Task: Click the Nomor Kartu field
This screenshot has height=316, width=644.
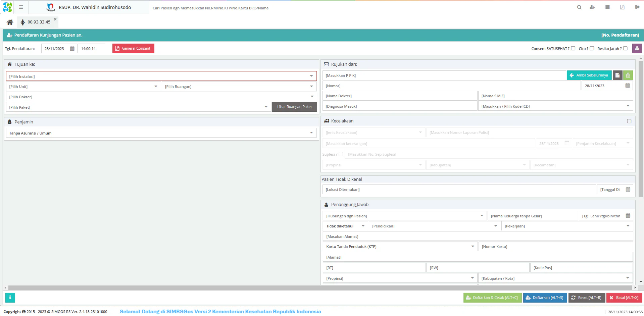Action: pyautogui.click(x=555, y=247)
